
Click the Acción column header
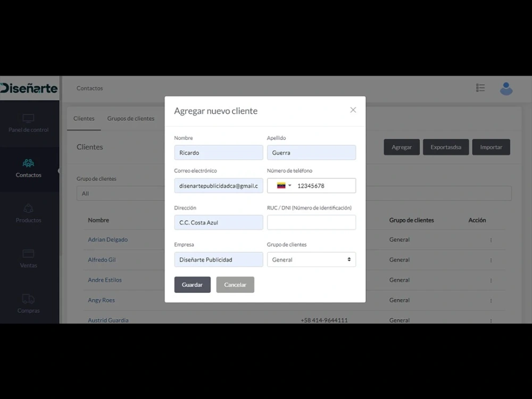coord(477,220)
